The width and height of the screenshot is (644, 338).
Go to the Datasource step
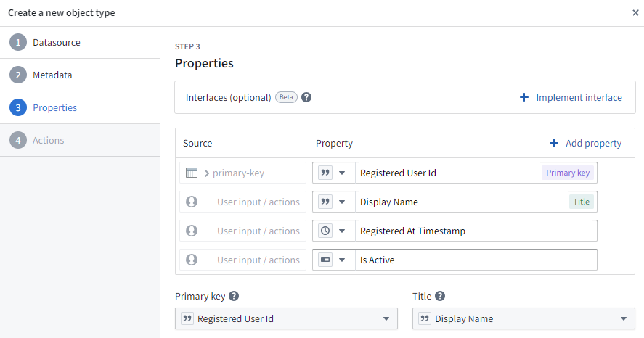click(x=57, y=42)
